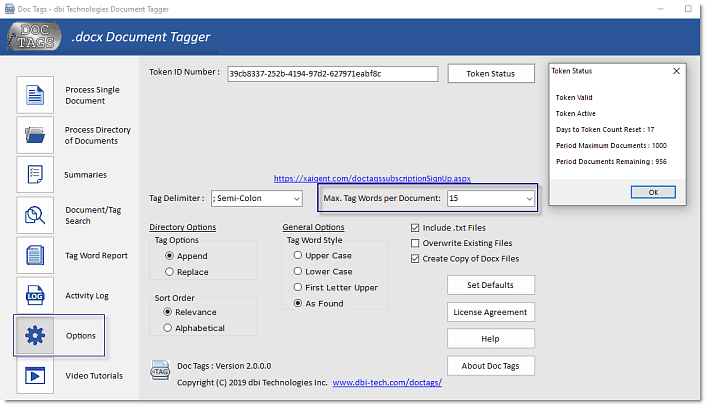The height and width of the screenshot is (406, 706).
Task: Click the TAG icon beside version text
Action: point(160,370)
